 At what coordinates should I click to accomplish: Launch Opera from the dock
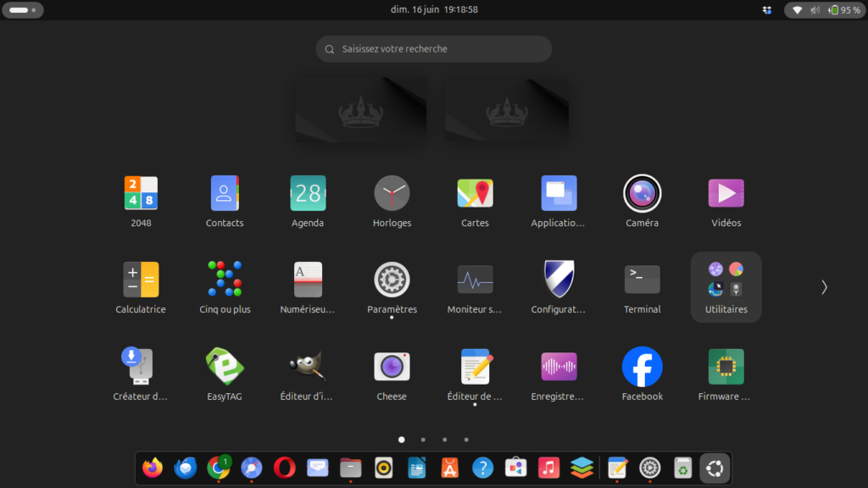coord(285,468)
